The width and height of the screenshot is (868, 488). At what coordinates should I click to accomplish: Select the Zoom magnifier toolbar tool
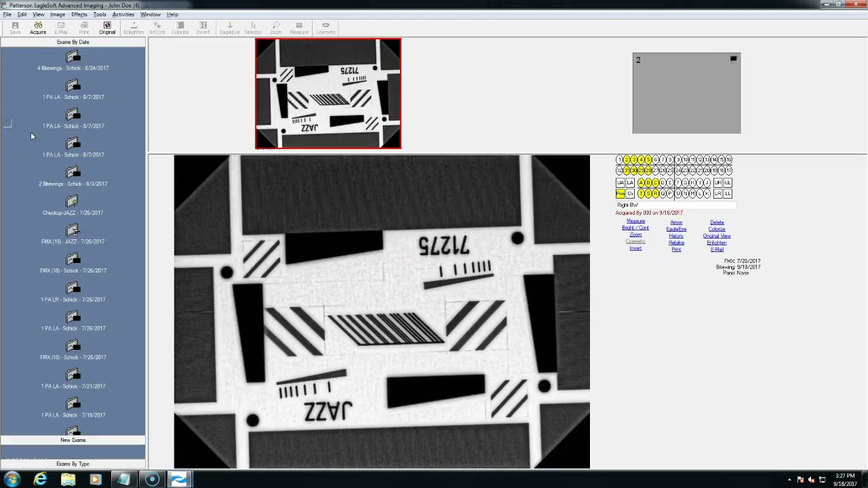point(276,28)
